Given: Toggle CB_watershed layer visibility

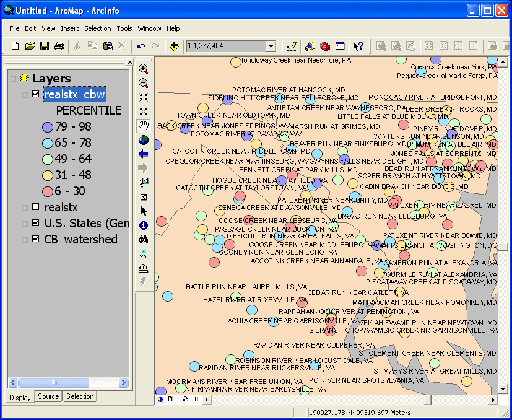Looking at the screenshot, I should pyautogui.click(x=35, y=240).
